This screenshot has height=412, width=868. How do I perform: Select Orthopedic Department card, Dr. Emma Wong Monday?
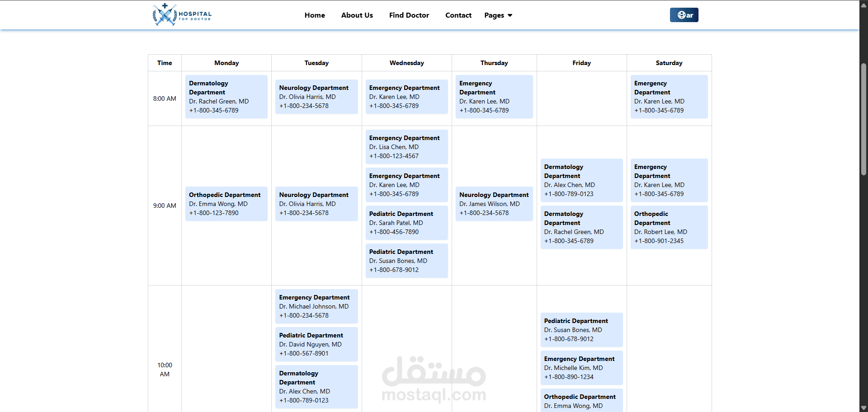pos(226,204)
